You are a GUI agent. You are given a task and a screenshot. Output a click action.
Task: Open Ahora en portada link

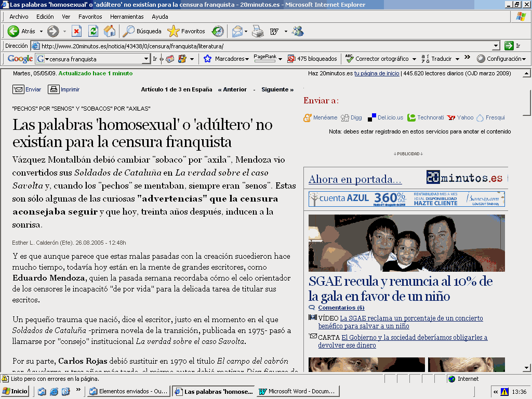click(355, 179)
